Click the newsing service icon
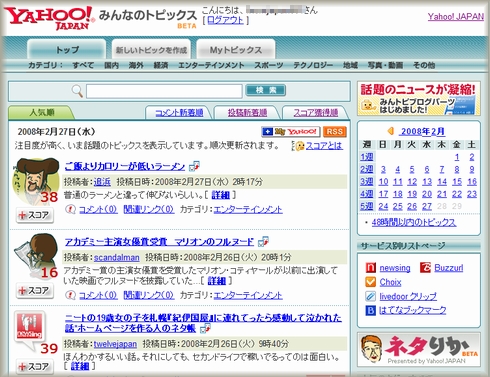Viewport: 490px width, 377px height. (370, 268)
